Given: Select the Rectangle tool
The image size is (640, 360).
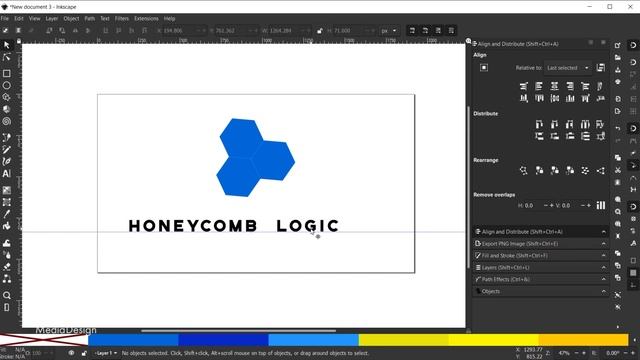Looking at the screenshot, I should pos(7,73).
